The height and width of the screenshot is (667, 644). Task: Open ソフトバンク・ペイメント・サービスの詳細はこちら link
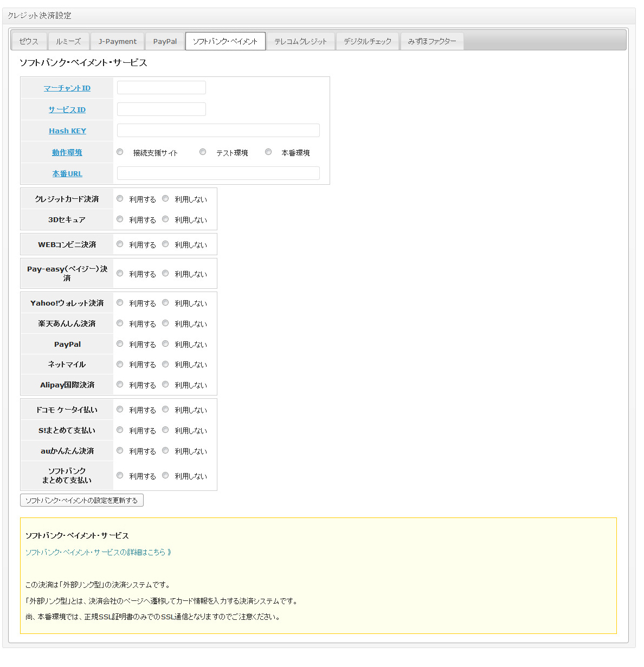[98, 552]
